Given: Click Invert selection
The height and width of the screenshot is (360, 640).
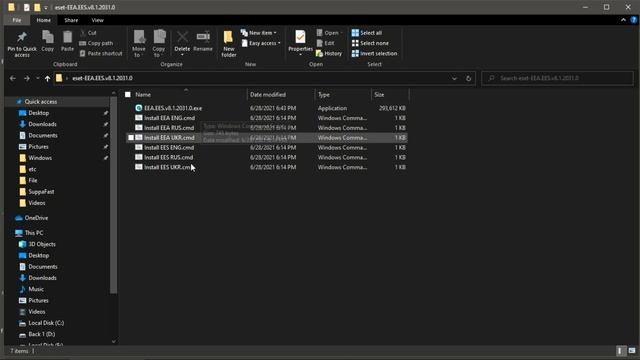Looking at the screenshot, I should (374, 53).
